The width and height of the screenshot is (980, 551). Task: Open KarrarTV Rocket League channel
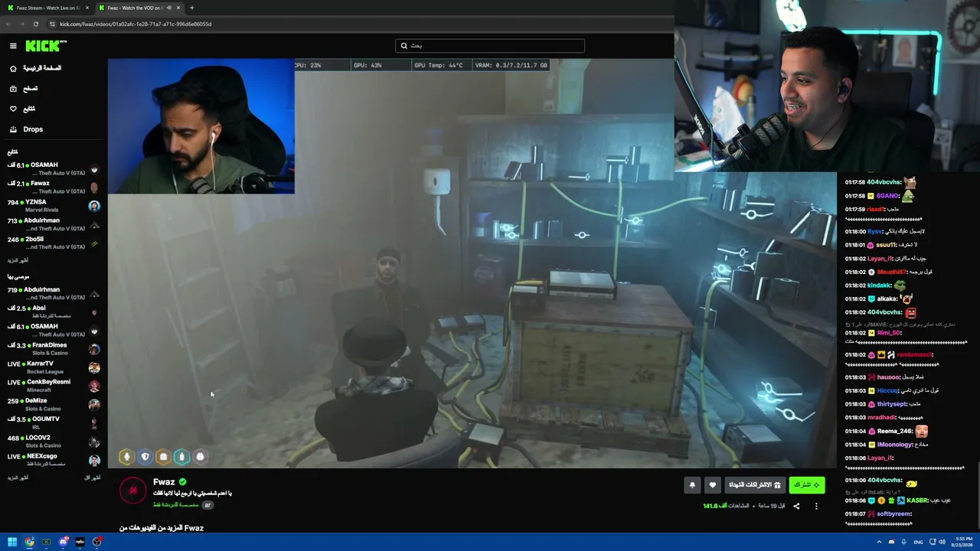point(52,367)
